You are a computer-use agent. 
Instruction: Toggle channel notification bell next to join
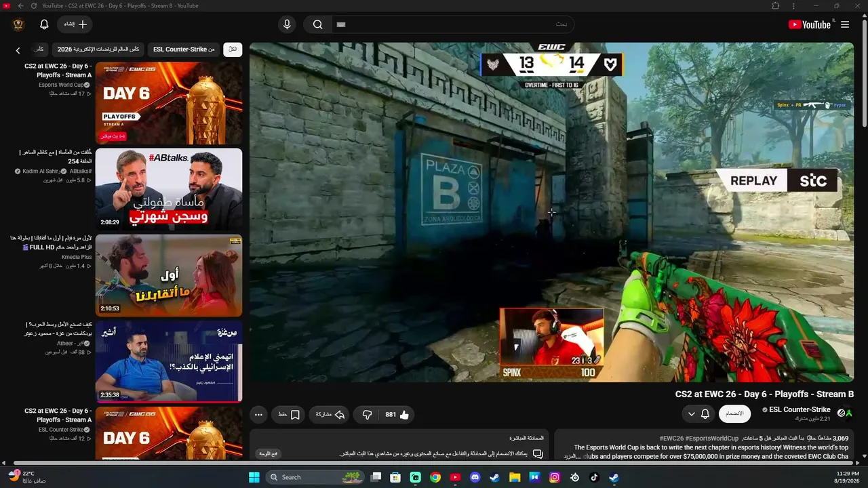pos(705,413)
